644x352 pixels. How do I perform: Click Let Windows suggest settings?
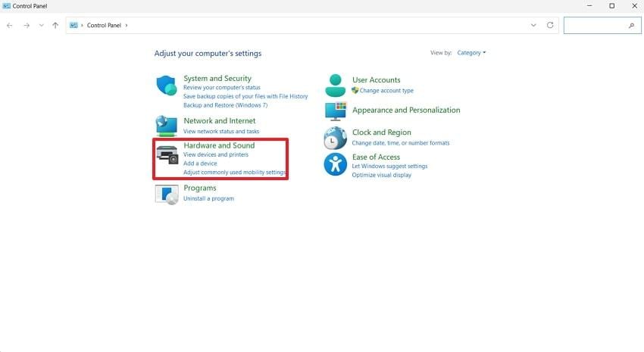click(x=389, y=166)
